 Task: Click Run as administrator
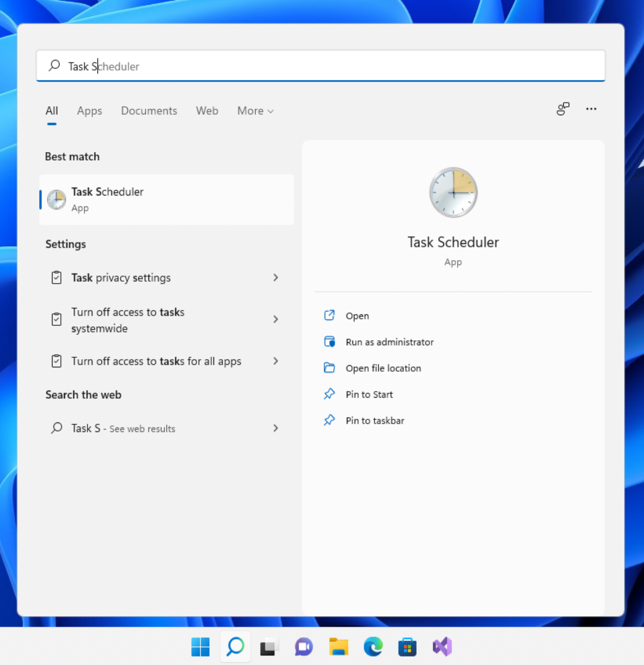point(389,342)
